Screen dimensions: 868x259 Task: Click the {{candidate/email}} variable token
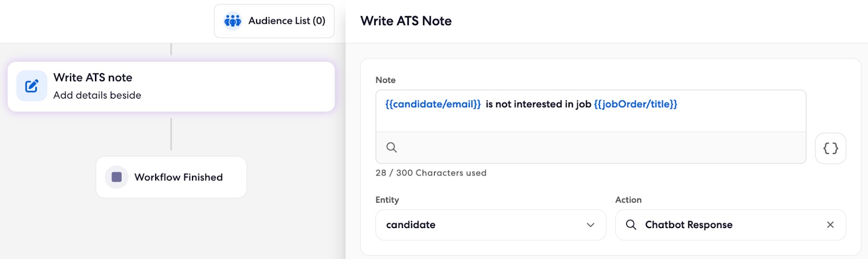(433, 104)
